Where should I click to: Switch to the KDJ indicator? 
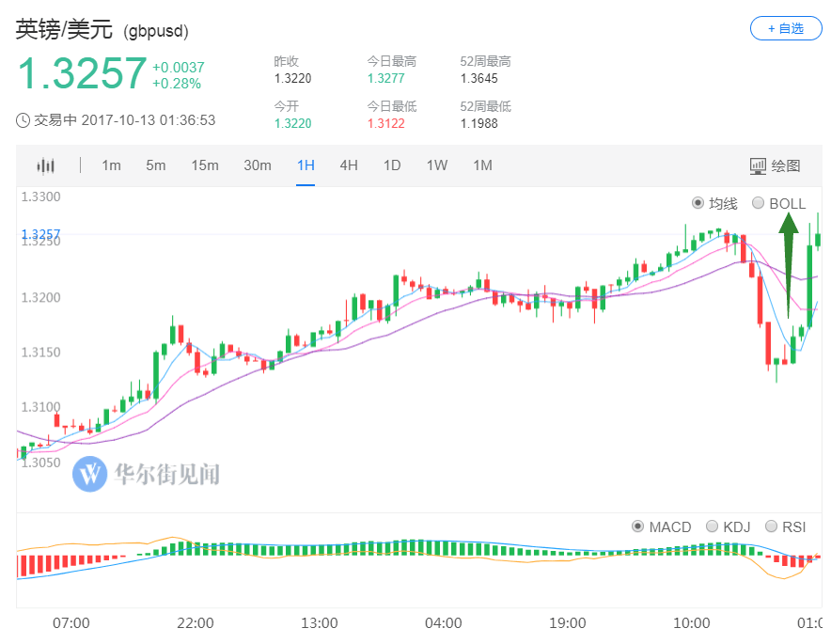(x=712, y=526)
